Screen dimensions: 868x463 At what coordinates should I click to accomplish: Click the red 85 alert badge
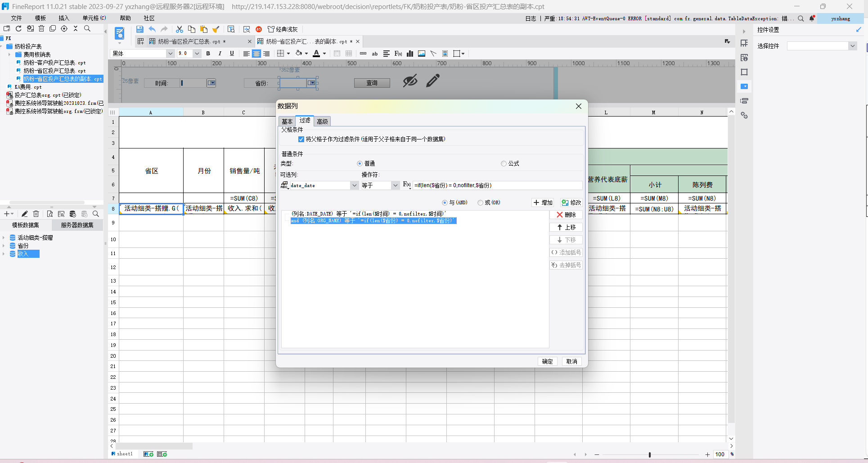coord(259,29)
